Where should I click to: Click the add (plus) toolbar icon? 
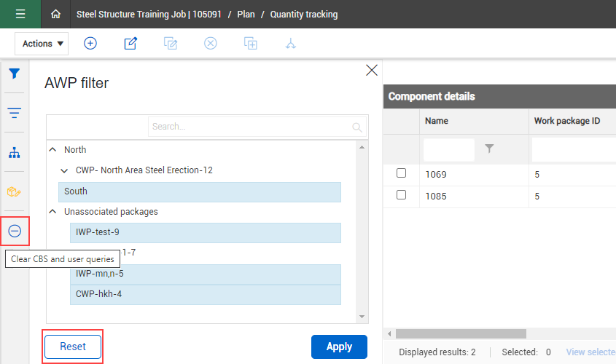pos(90,43)
